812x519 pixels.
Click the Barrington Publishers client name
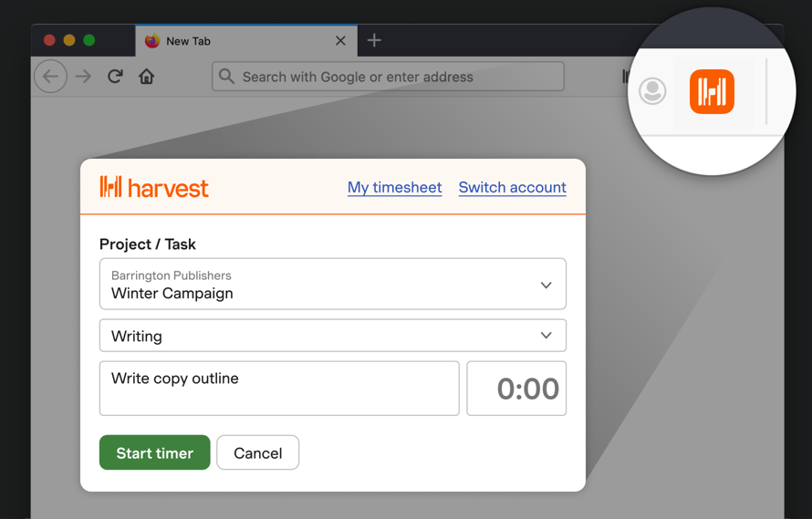(172, 275)
